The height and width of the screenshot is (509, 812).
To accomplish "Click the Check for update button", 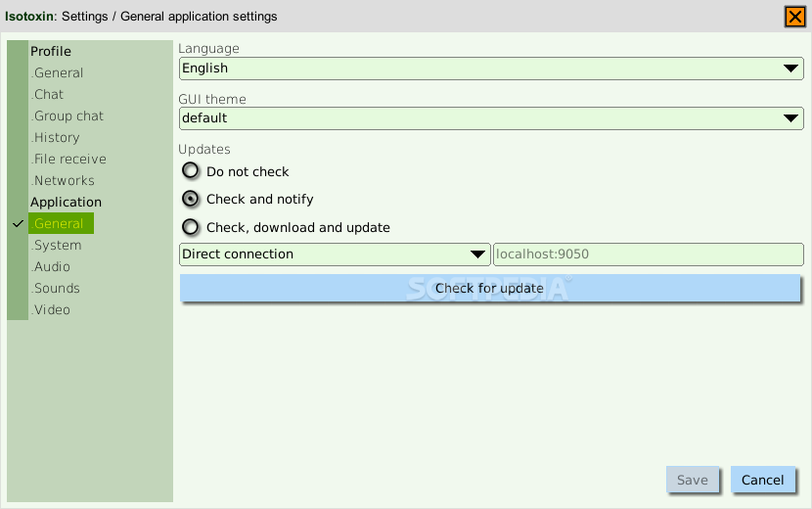I will tap(490, 288).
